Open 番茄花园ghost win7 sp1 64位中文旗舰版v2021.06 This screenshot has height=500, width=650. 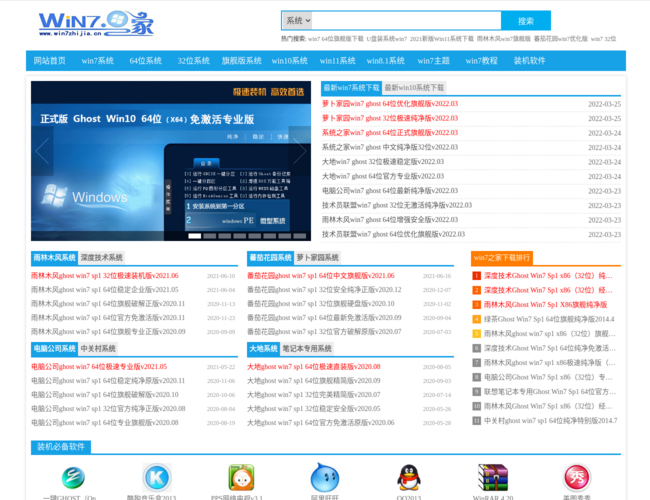[321, 276]
